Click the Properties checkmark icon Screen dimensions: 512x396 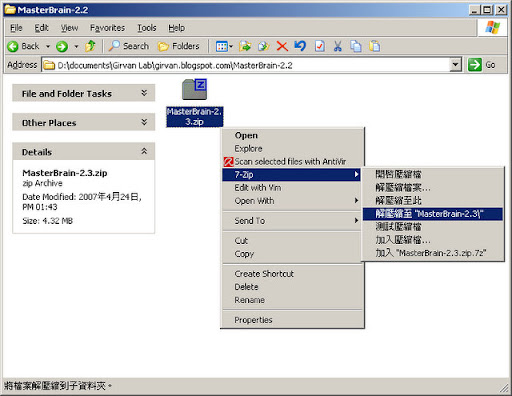pyautogui.click(x=319, y=46)
